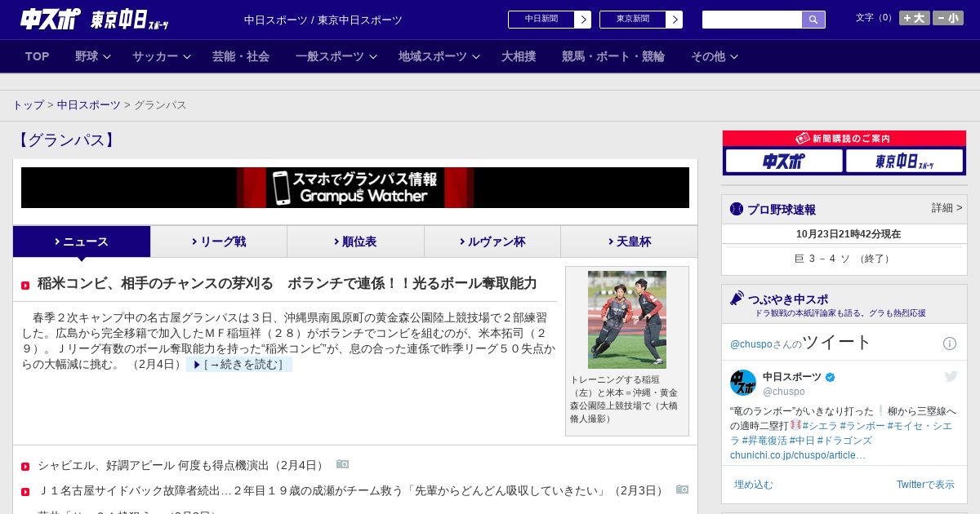Viewport: 980px width, 514px height.
Task: Open #シエラ hashtag
Action: coord(819,426)
